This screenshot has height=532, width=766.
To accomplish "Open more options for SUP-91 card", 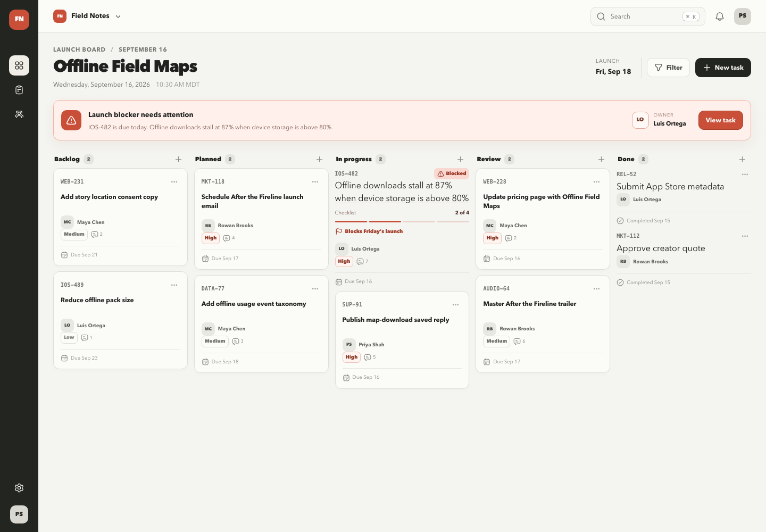I will [456, 305].
